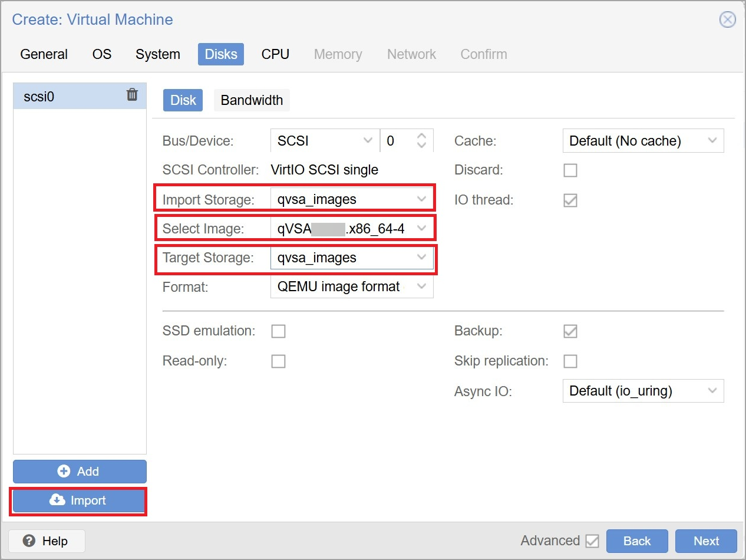The image size is (746, 560).
Task: Click the device number stepper field
Action: [x=407, y=141]
